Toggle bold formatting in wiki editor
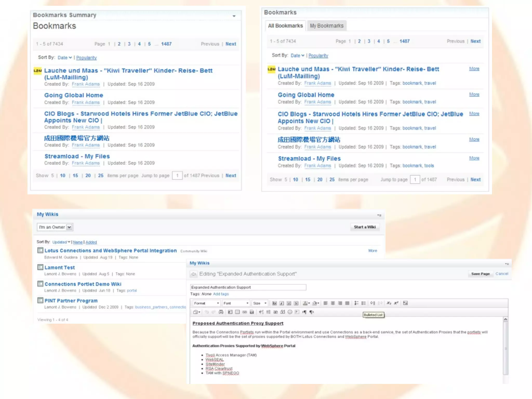The image size is (532, 399). pyautogui.click(x=274, y=303)
